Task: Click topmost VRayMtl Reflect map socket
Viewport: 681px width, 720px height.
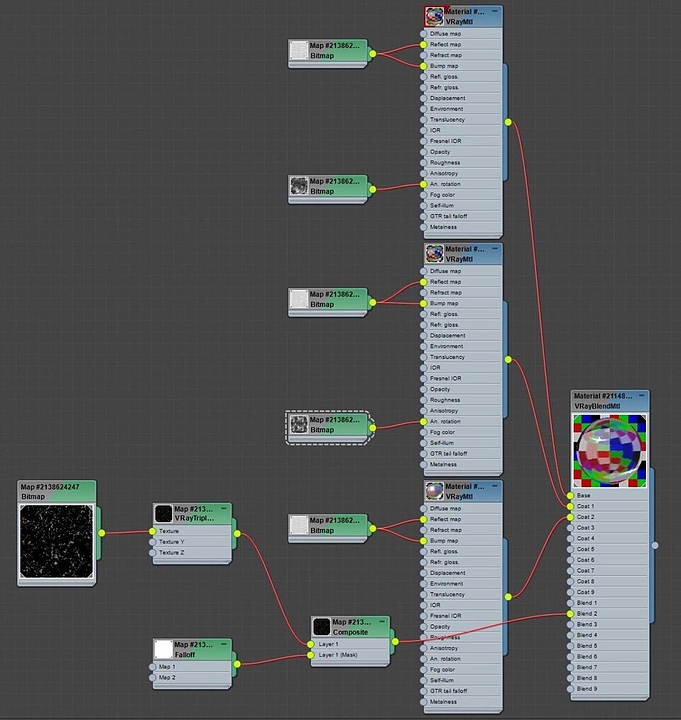Action: tap(423, 45)
